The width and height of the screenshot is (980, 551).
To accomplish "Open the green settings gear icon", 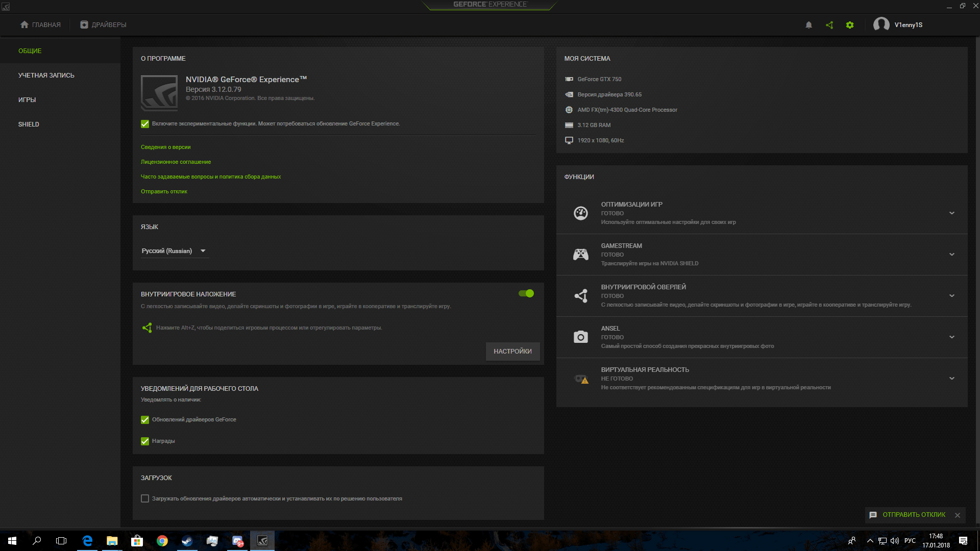I will 850,25.
